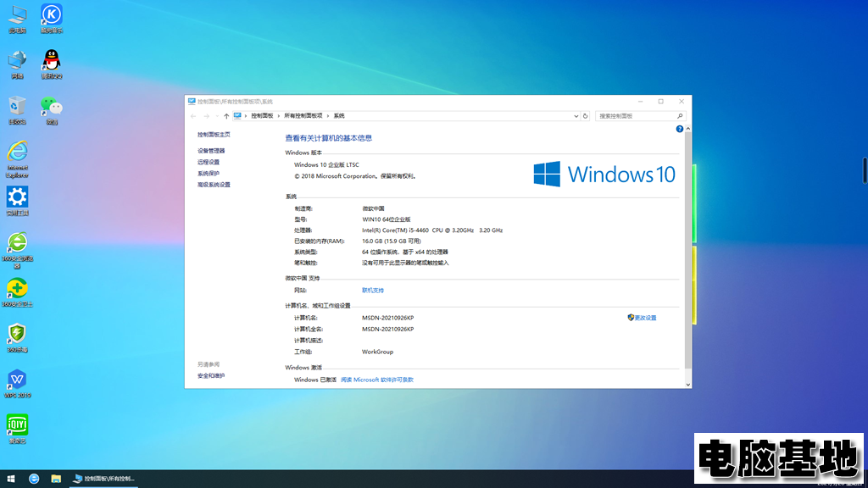Launch 360 Security Guard shortcut
Image resolution: width=868 pixels, height=488 pixels.
pos(17,292)
